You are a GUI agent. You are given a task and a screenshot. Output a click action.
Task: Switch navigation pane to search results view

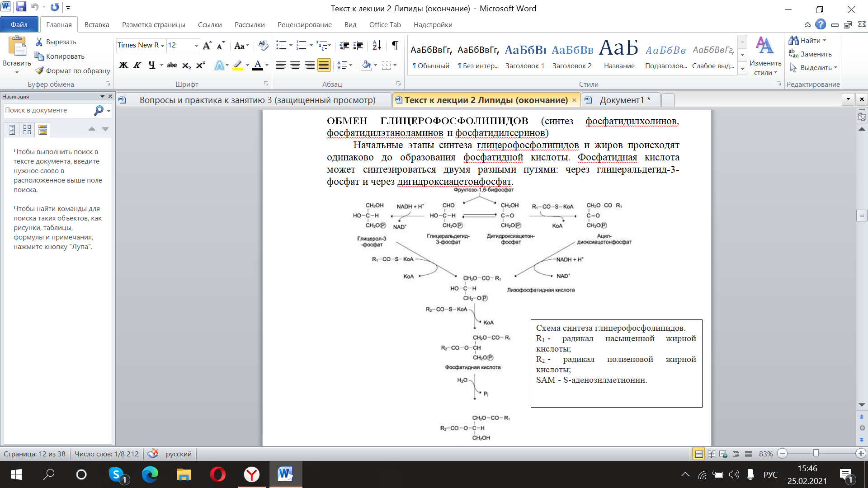click(x=43, y=130)
